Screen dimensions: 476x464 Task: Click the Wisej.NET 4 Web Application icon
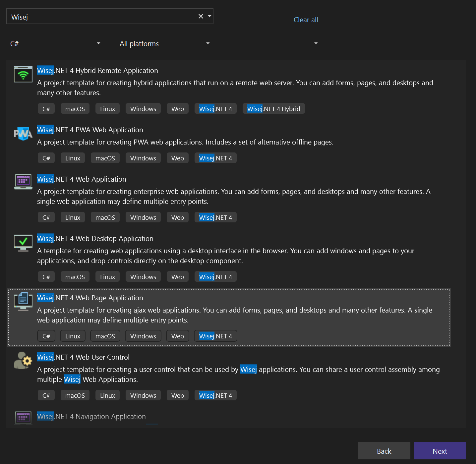[23, 182]
